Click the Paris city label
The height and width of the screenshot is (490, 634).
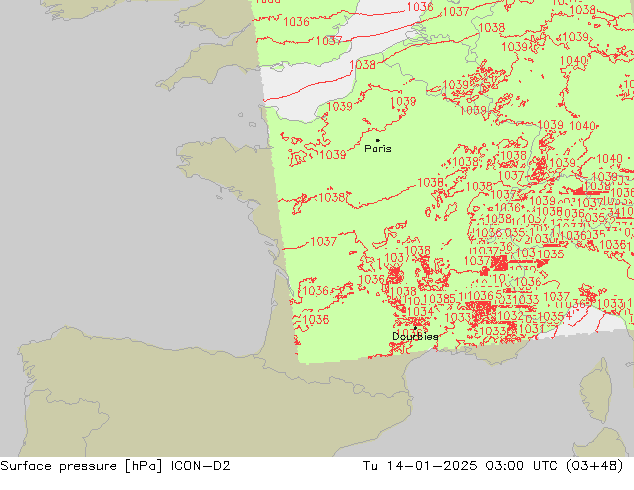click(x=378, y=149)
